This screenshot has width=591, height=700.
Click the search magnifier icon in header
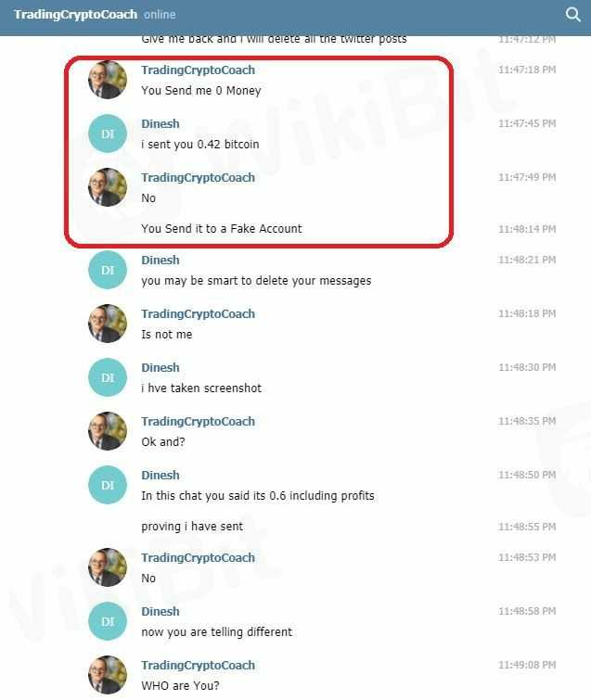(x=572, y=15)
